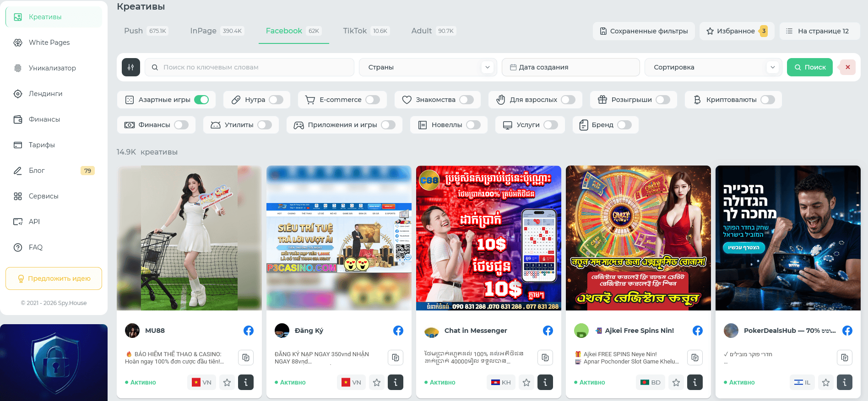Toggle the Утилиты filter
The width and height of the screenshot is (868, 401).
(x=265, y=125)
